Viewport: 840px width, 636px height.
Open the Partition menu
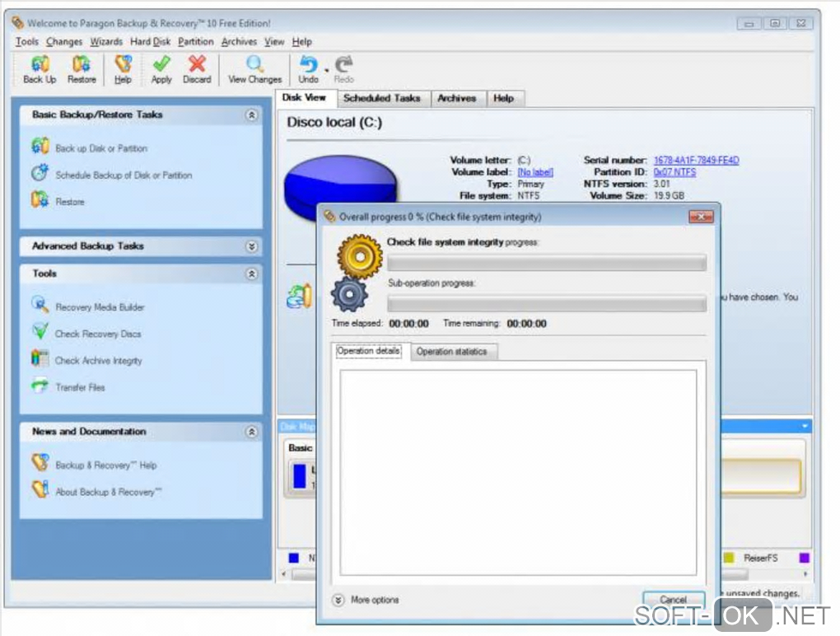pos(195,41)
